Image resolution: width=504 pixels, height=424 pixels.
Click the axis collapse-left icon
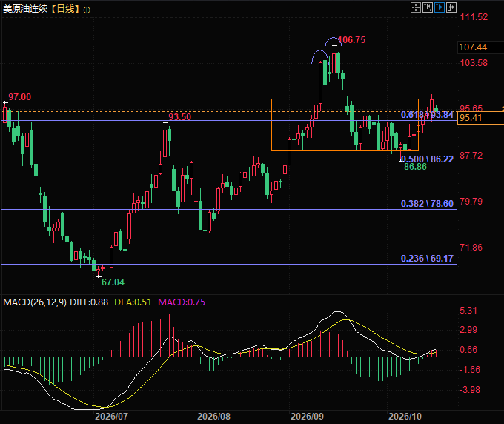[428, 7]
